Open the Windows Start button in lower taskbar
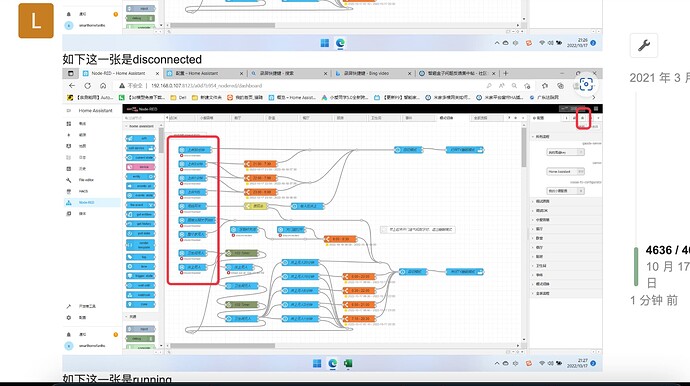Viewport: 690px width, 386px height. coord(317,364)
